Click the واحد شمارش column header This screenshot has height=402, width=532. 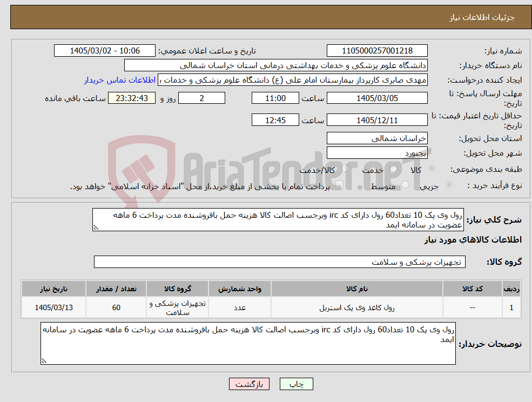pos(240,289)
